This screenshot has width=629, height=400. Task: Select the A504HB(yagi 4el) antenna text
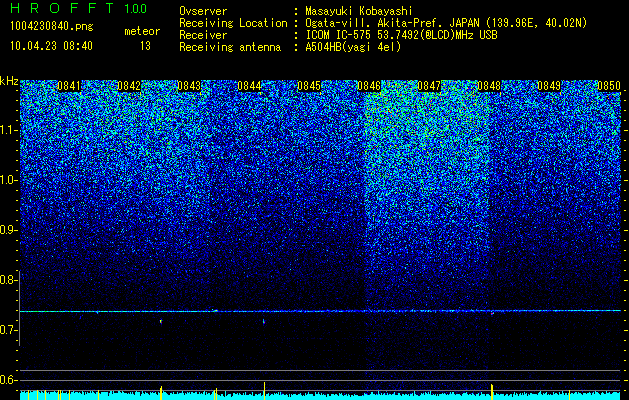click(353, 47)
